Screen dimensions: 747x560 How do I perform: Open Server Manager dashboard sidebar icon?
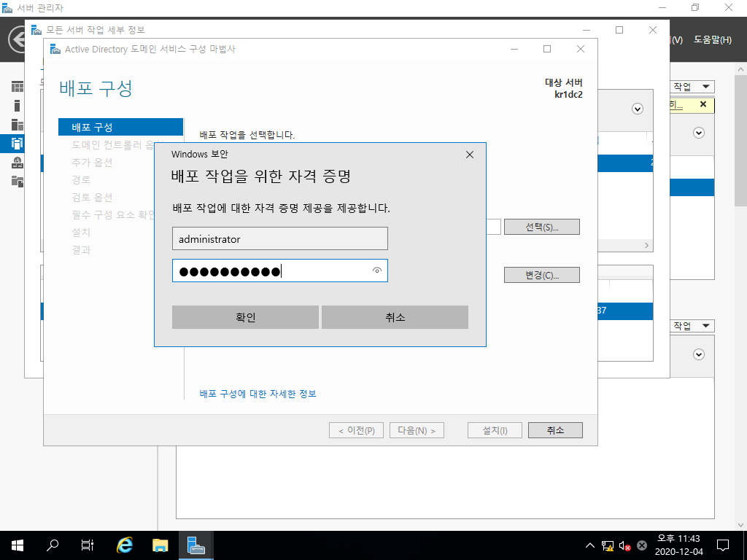[18, 87]
